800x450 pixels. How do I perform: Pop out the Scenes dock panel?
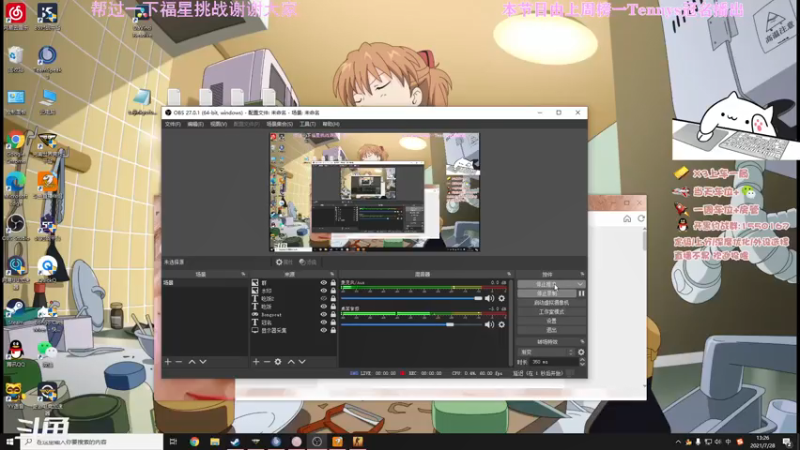(x=243, y=274)
